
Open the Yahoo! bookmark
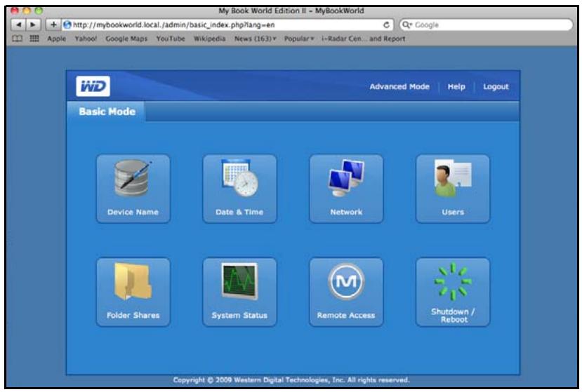tap(86, 39)
